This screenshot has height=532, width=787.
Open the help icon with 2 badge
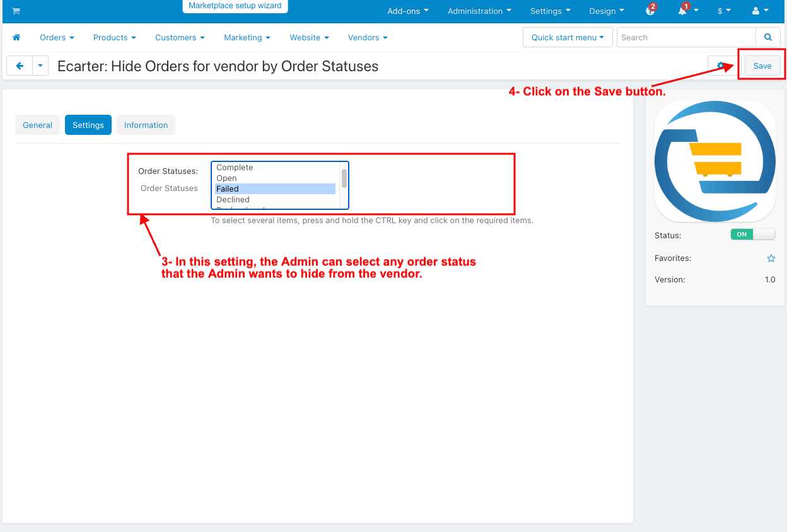651,10
